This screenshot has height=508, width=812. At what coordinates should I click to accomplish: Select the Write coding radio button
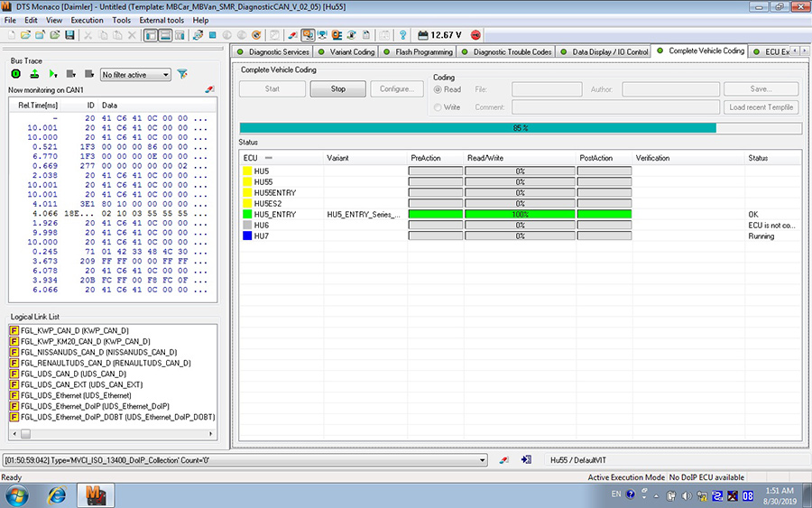438,107
